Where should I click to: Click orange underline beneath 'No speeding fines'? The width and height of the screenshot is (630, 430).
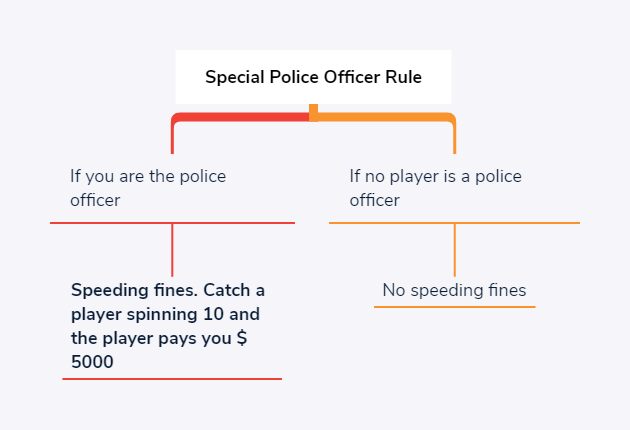coord(454,307)
